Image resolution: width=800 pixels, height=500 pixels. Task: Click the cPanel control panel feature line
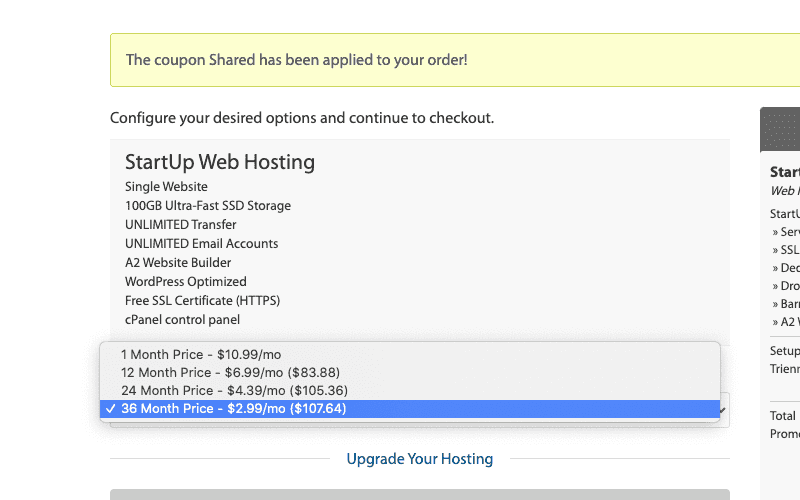tap(182, 320)
